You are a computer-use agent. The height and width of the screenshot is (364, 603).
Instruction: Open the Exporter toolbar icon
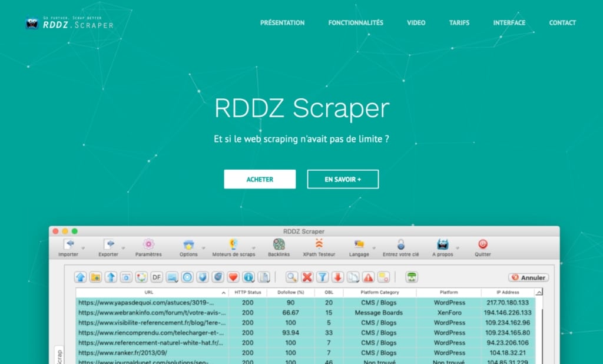(x=109, y=244)
